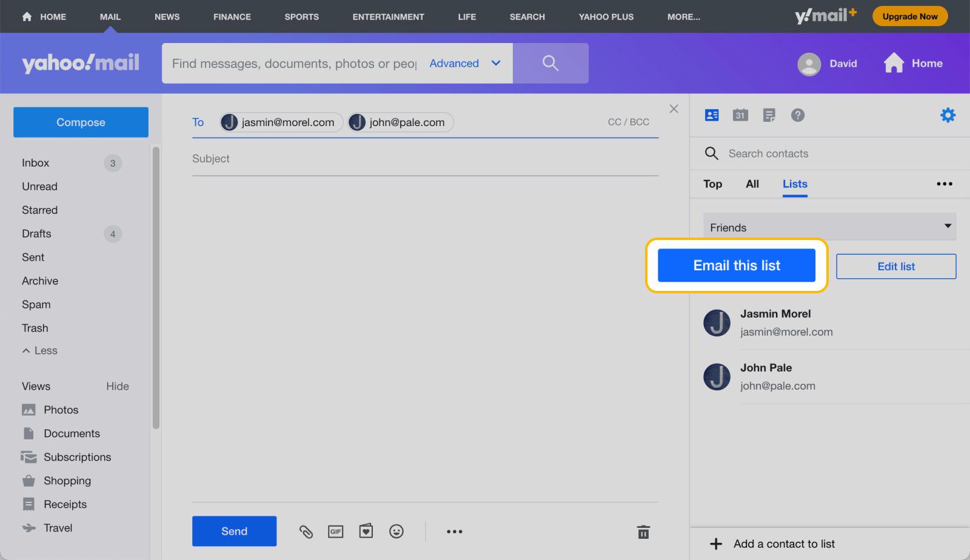Image resolution: width=970 pixels, height=560 pixels.
Task: Click Jasmin Morel's avatar in the list
Action: tap(717, 322)
